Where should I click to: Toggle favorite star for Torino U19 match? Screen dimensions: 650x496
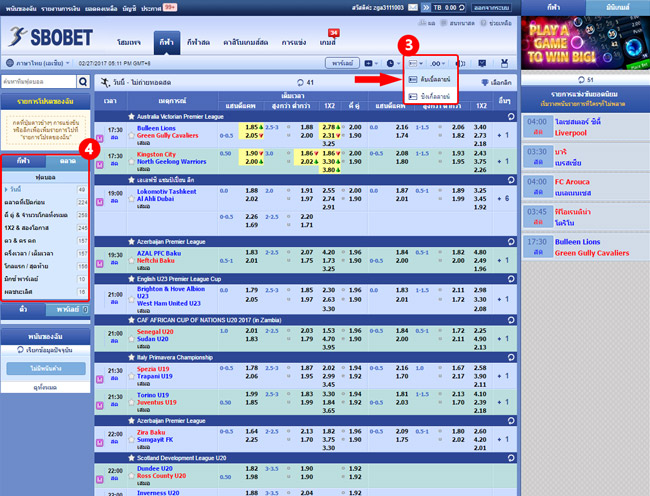click(x=131, y=402)
